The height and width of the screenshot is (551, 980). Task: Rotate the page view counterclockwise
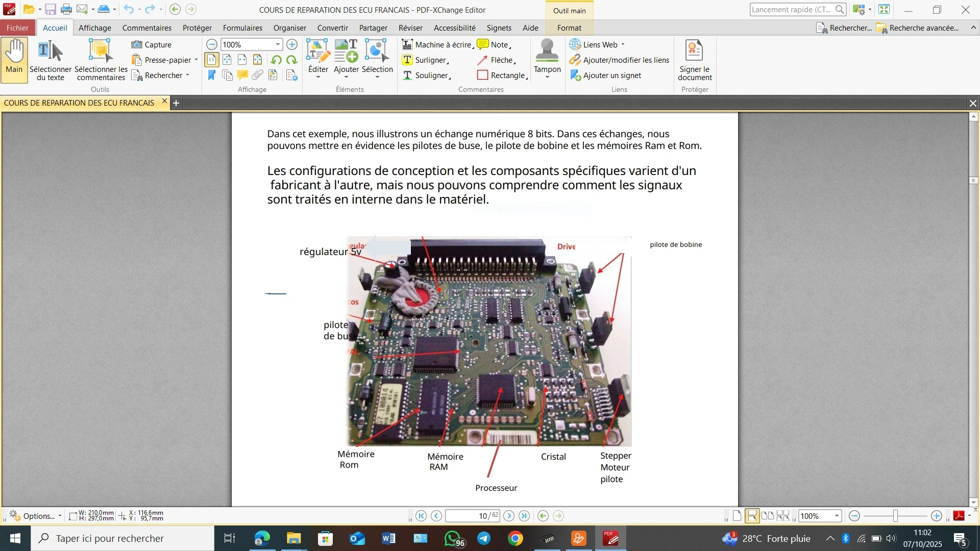(x=276, y=60)
